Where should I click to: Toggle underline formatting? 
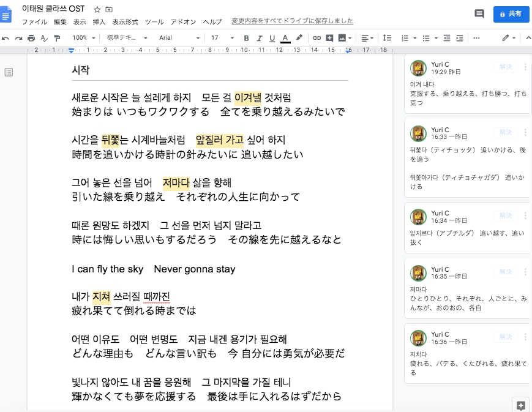[272, 38]
